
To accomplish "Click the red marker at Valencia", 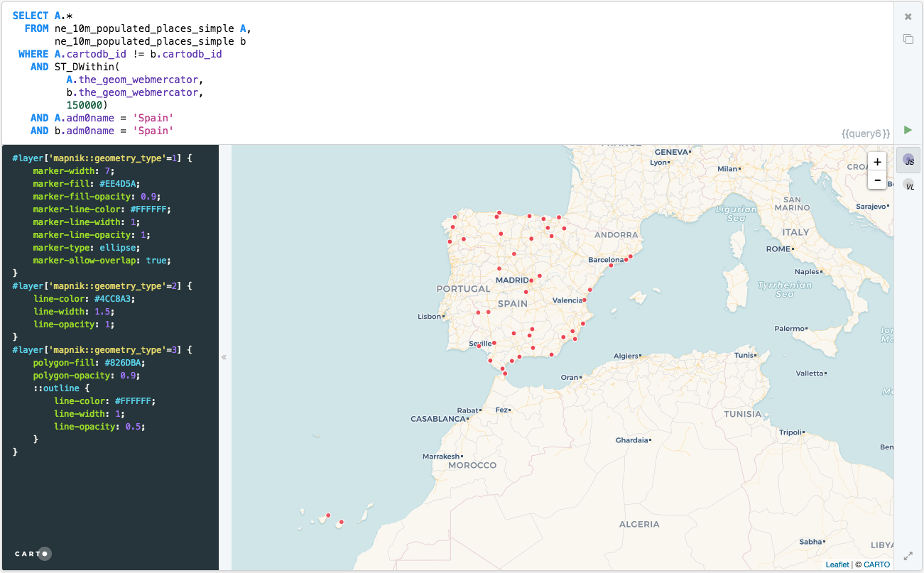I will 585,300.
